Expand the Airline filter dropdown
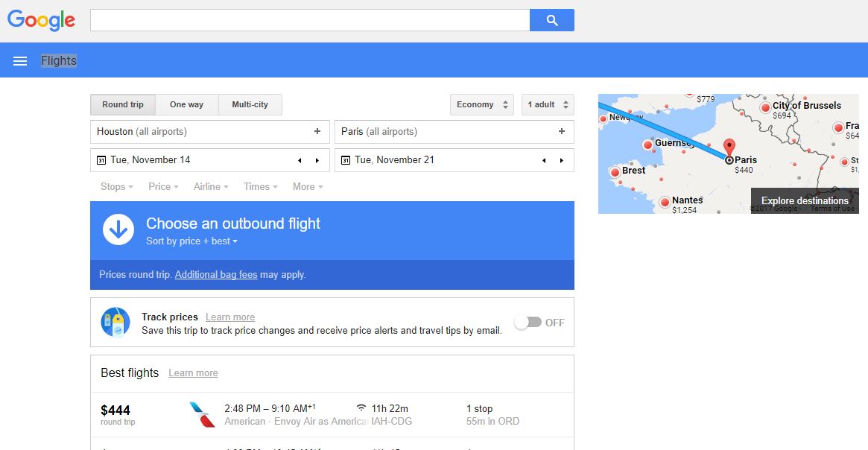868x450 pixels. click(211, 187)
